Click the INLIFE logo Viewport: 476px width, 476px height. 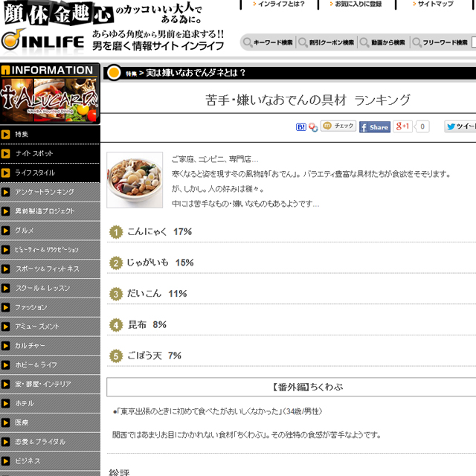click(43, 40)
